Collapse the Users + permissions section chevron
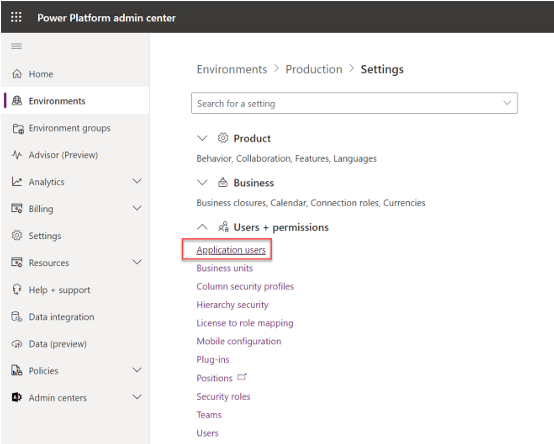The image size is (554, 444). pos(202,227)
